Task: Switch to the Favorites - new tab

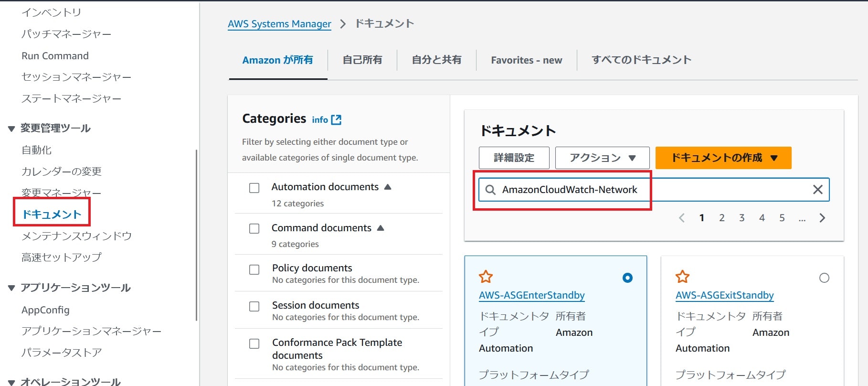Action: (x=527, y=60)
